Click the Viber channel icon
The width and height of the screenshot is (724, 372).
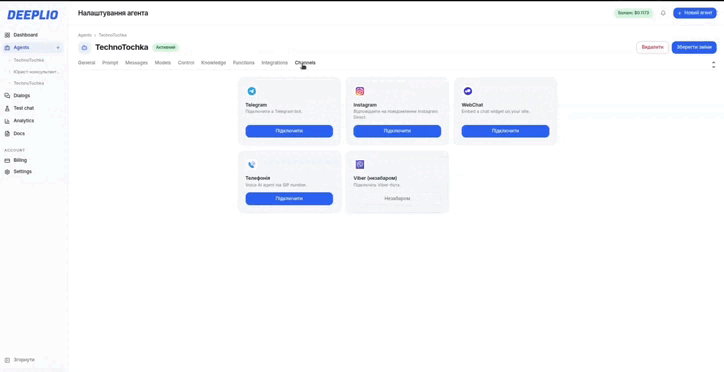pos(360,164)
